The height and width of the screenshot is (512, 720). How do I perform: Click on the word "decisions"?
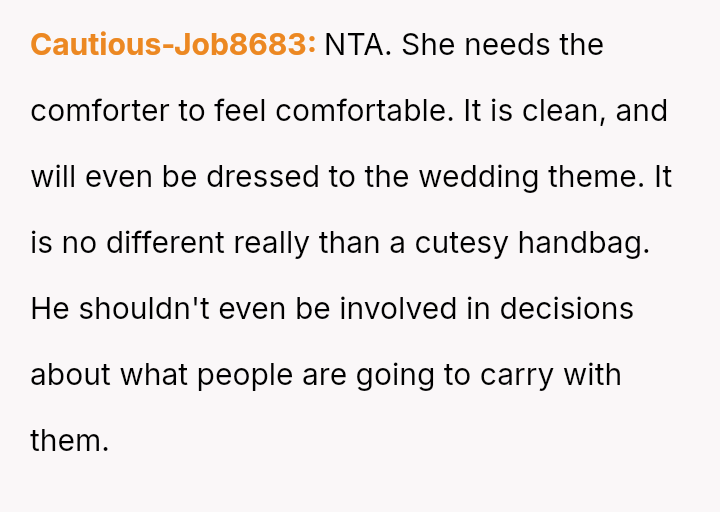pos(565,309)
